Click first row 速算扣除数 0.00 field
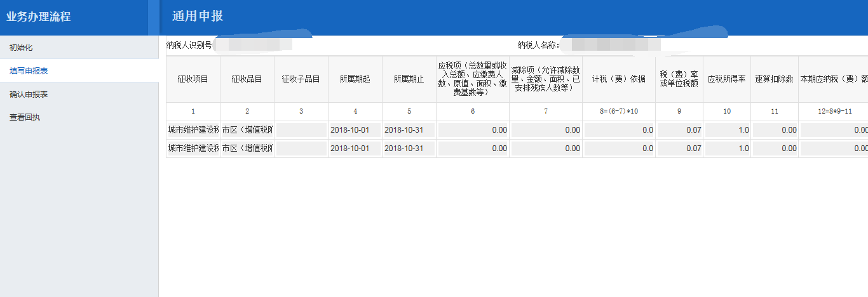Screen dimensions: 868x297 [x=775, y=130]
